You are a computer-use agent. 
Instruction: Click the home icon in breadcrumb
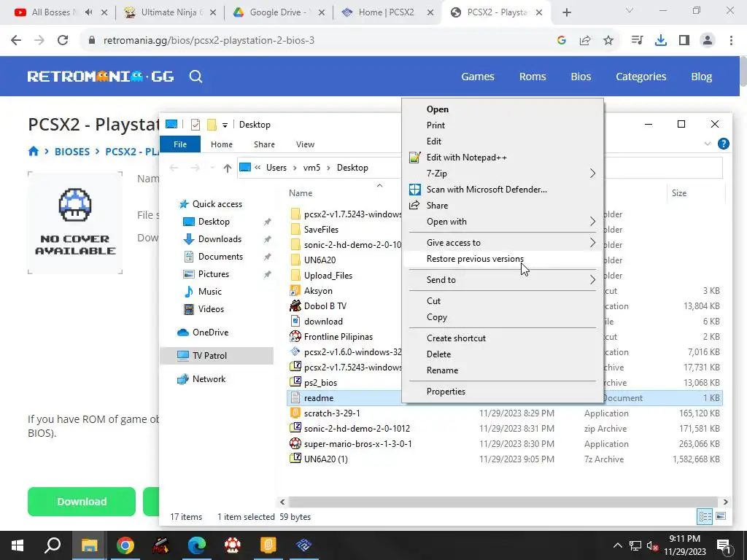[x=34, y=152]
